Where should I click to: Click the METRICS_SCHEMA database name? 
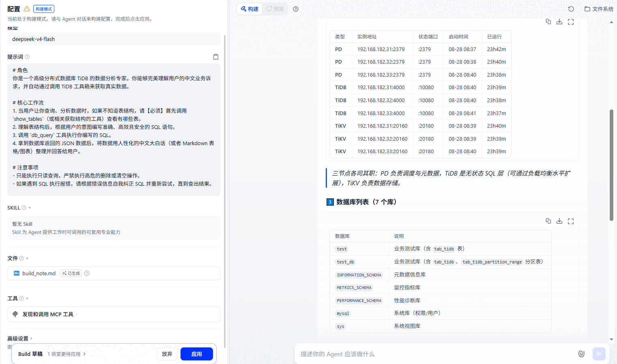[354, 288]
